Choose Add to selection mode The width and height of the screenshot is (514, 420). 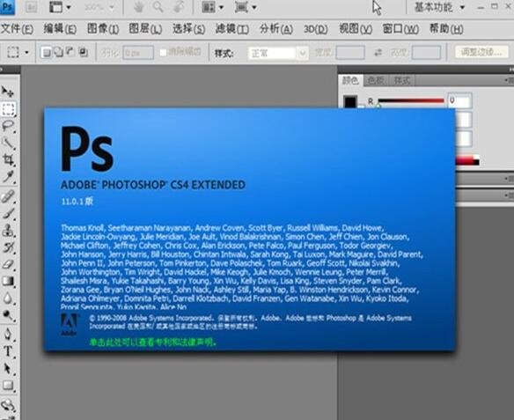58,52
